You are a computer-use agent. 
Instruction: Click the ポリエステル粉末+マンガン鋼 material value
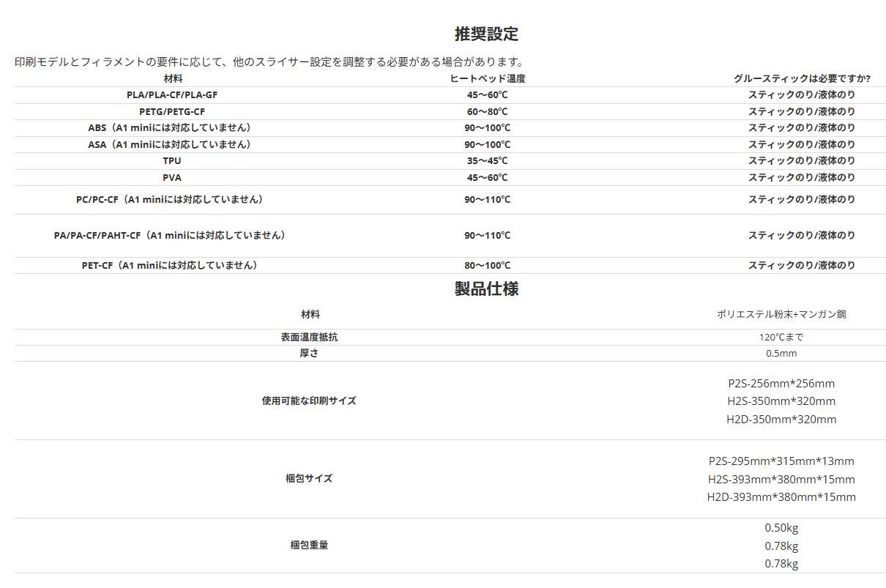(x=781, y=314)
